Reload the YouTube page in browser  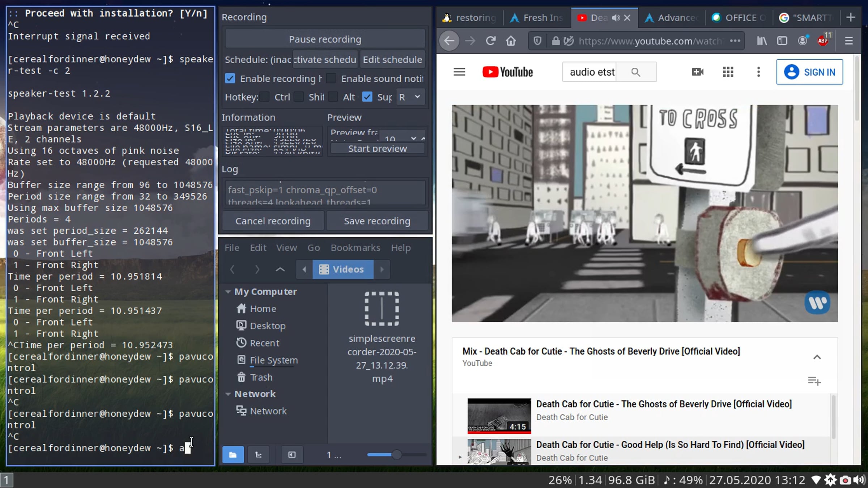pyautogui.click(x=490, y=41)
